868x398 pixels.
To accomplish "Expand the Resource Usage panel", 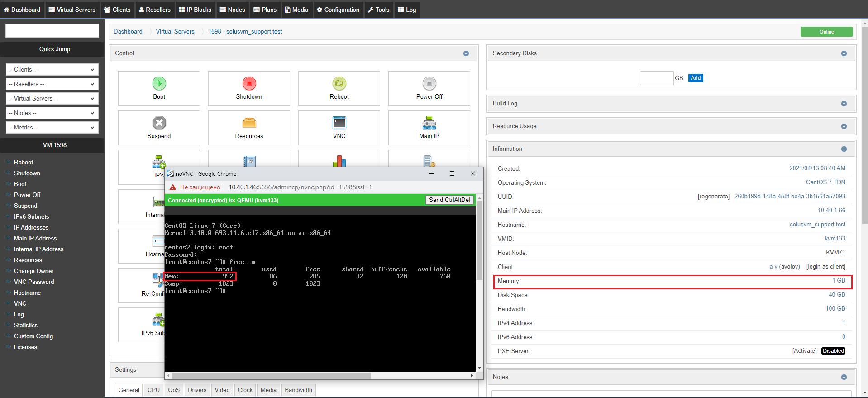I will click(x=844, y=126).
